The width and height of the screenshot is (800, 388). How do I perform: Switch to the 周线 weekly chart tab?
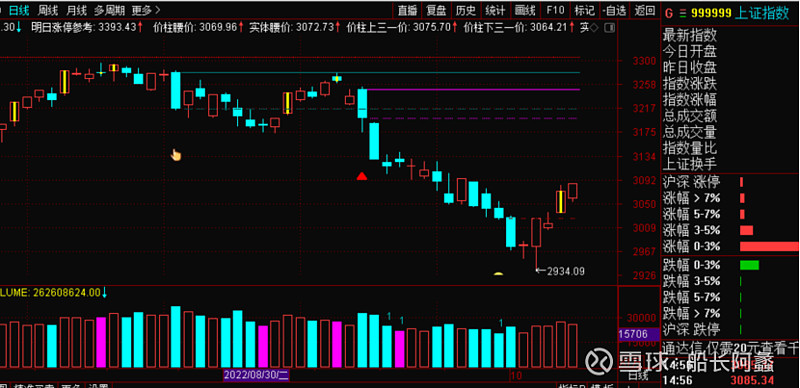[48, 10]
